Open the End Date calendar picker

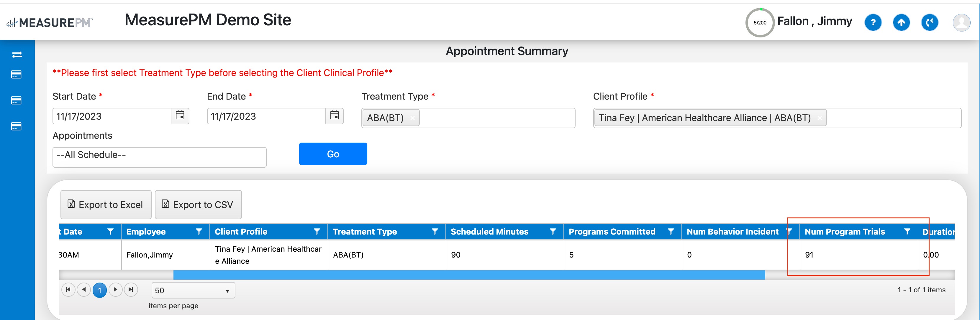pyautogui.click(x=335, y=116)
